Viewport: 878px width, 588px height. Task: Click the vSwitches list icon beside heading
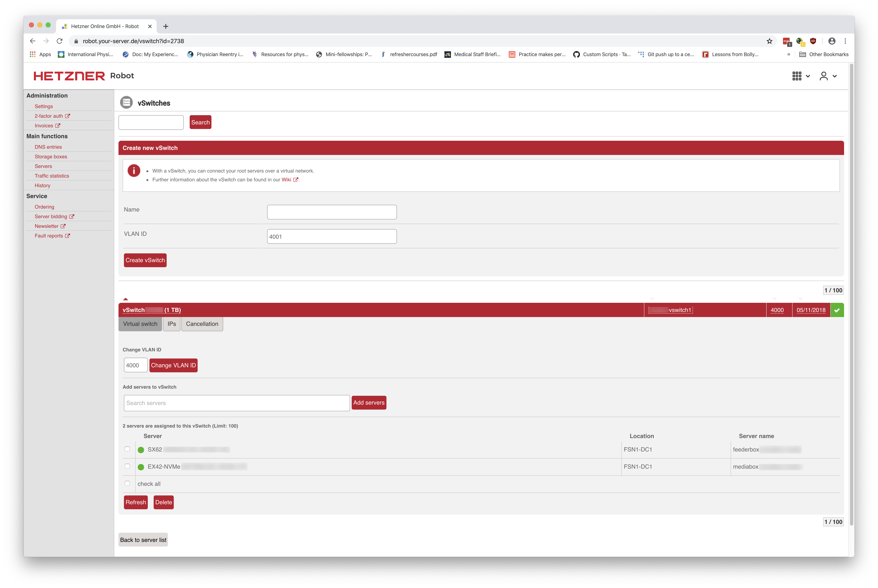click(126, 102)
